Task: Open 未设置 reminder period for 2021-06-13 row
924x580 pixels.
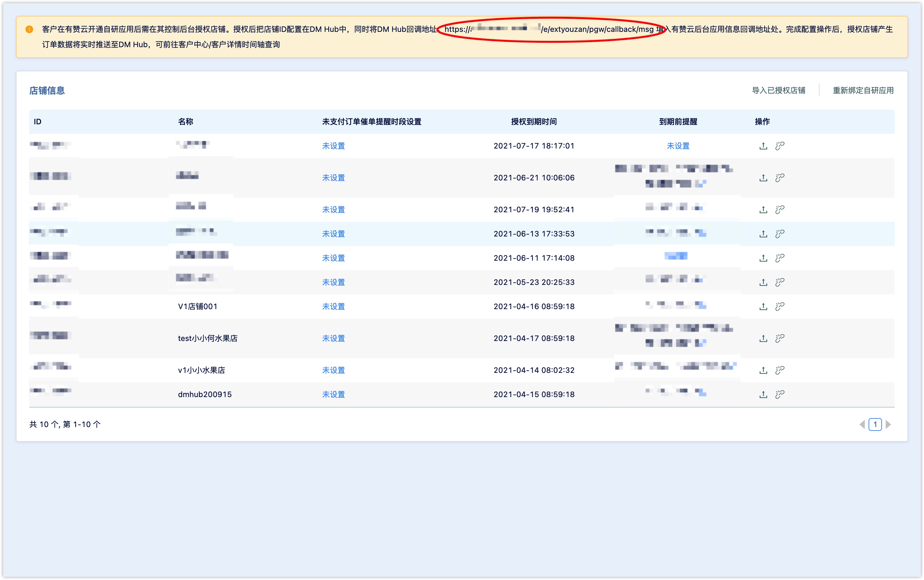Action: (333, 234)
